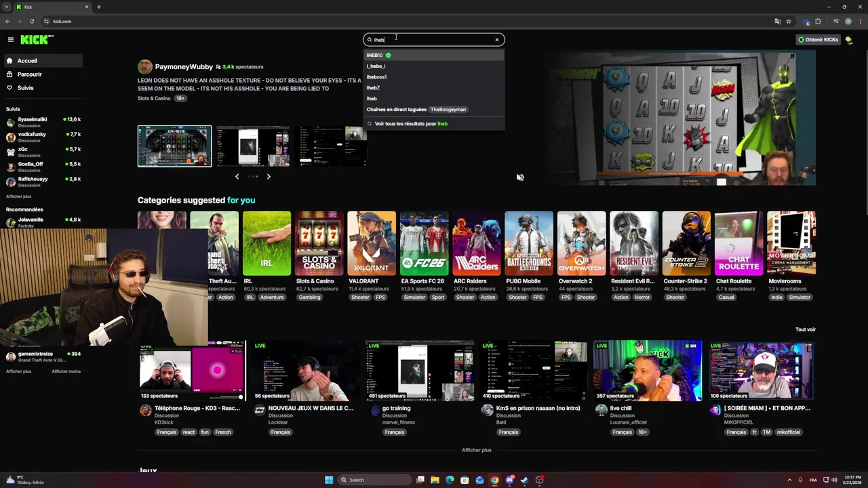Open PaymoneyWubby channel avatar
868x488 pixels.
coord(144,66)
